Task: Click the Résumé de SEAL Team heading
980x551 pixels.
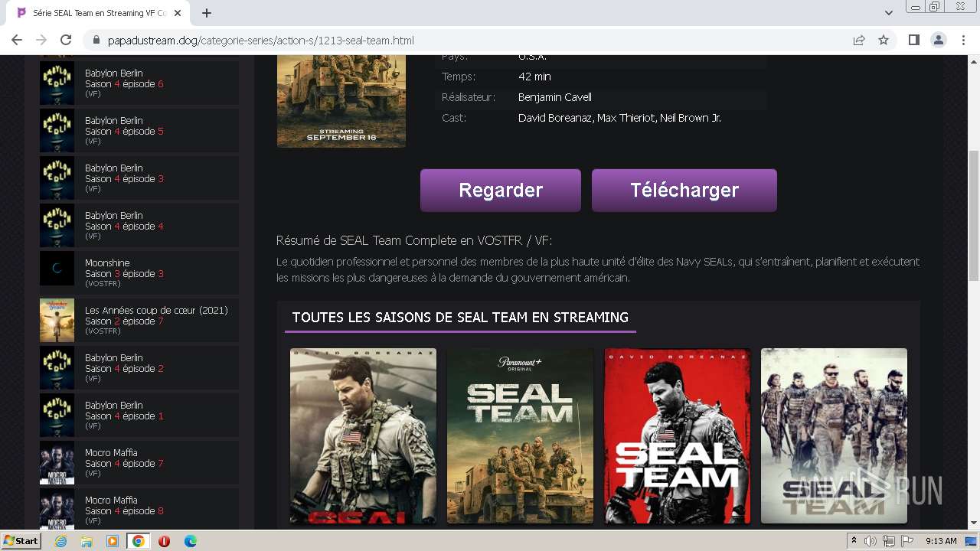Action: coord(414,240)
